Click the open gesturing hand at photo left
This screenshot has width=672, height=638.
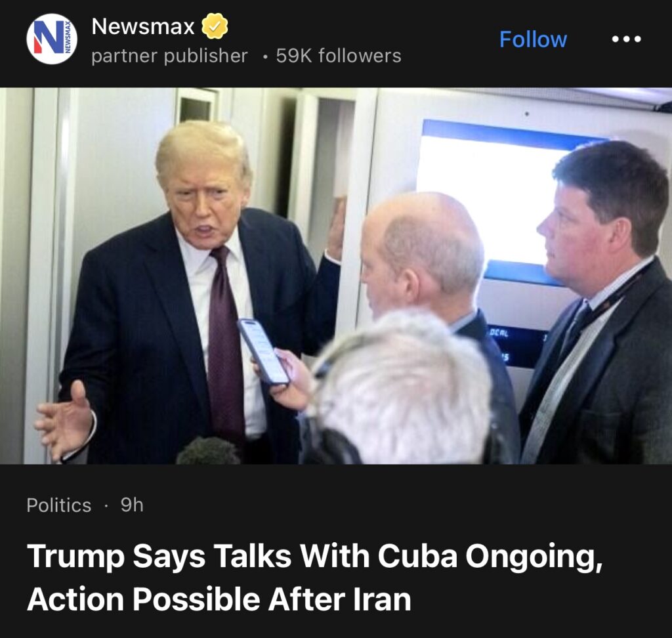point(64,420)
